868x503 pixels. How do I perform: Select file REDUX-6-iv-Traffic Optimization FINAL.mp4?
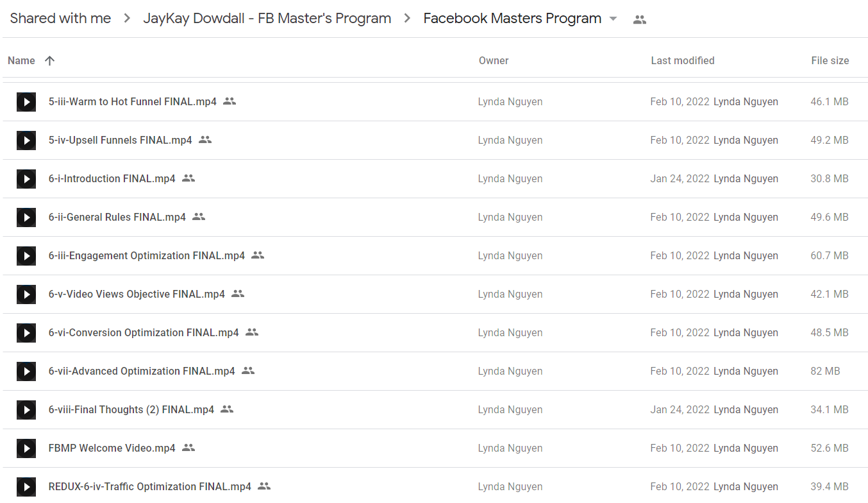[150, 486]
